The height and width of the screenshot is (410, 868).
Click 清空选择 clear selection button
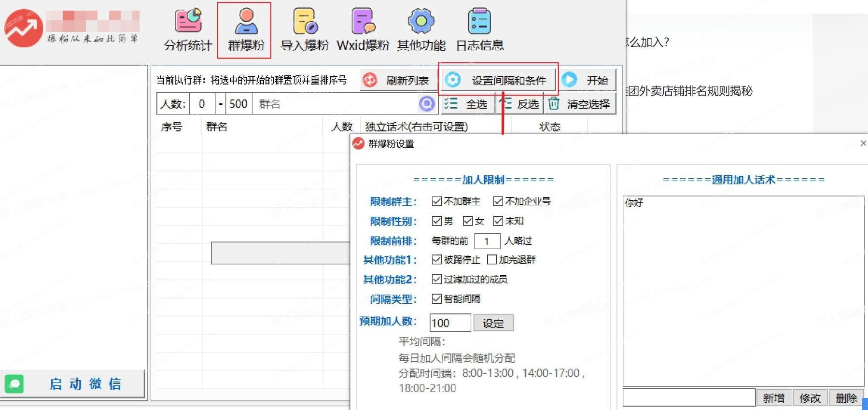[x=580, y=104]
